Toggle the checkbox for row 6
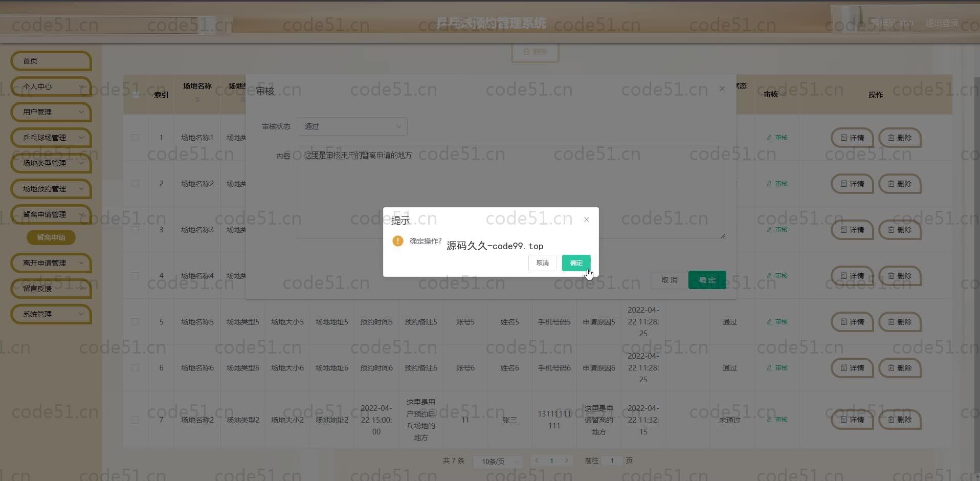The width and height of the screenshot is (980, 481). 135,368
